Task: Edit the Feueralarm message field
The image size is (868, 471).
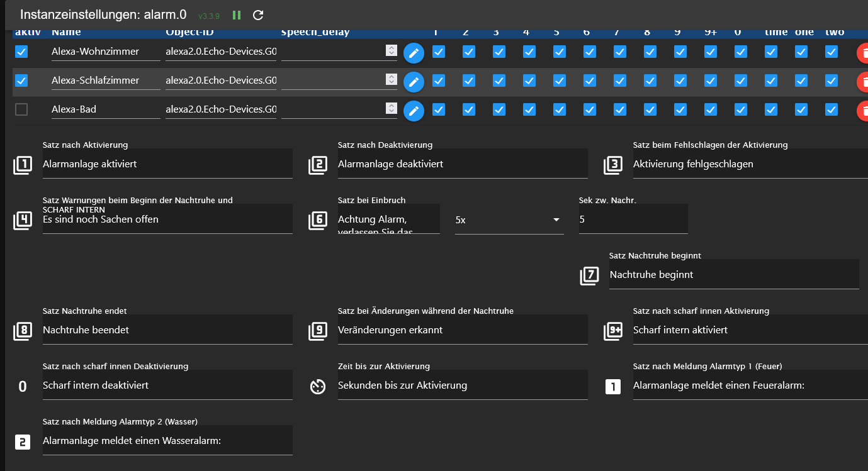Action: coord(750,385)
